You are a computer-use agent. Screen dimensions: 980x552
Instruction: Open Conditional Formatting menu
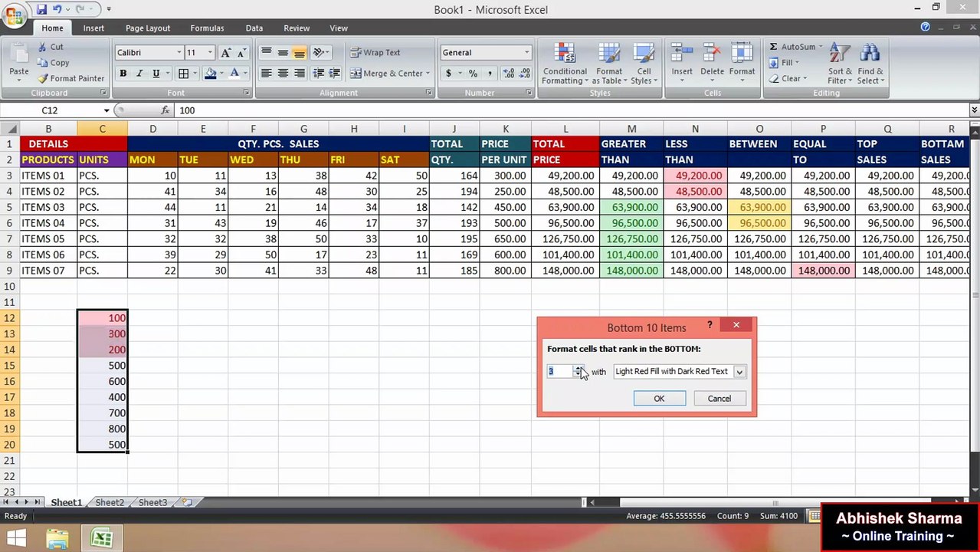(x=565, y=64)
